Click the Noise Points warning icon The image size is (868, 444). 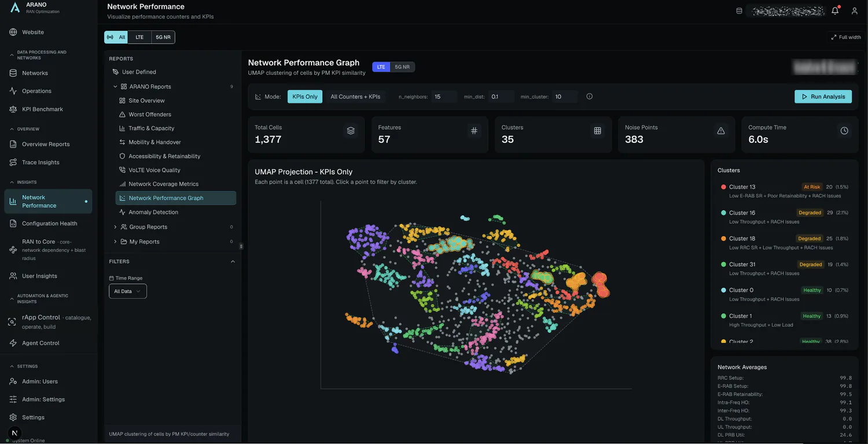[721, 131]
